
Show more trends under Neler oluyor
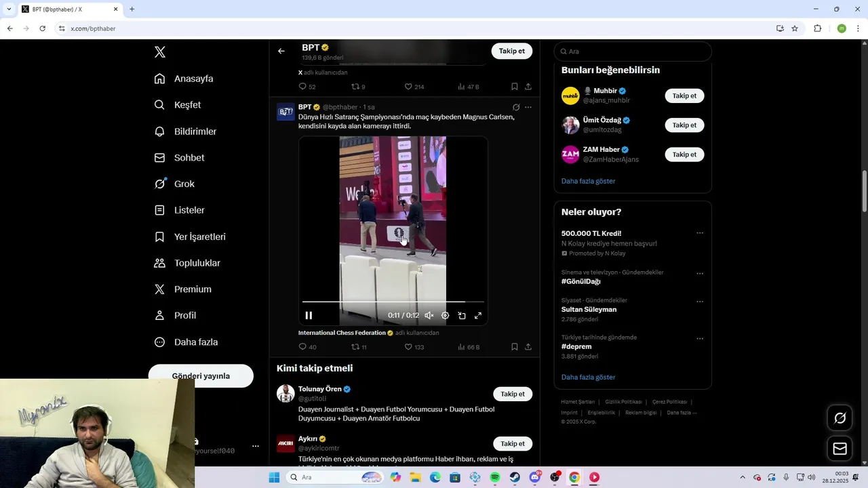588,377
